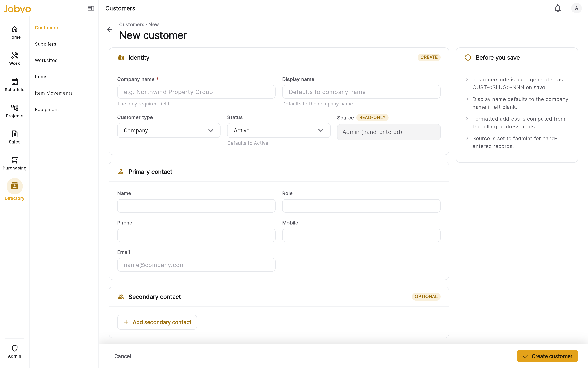Open the Directory section

14,190
